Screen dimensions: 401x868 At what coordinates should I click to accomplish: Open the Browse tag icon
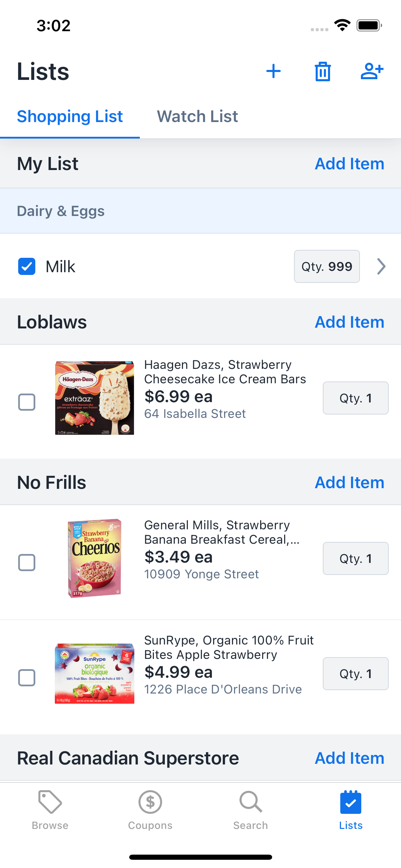click(x=50, y=801)
